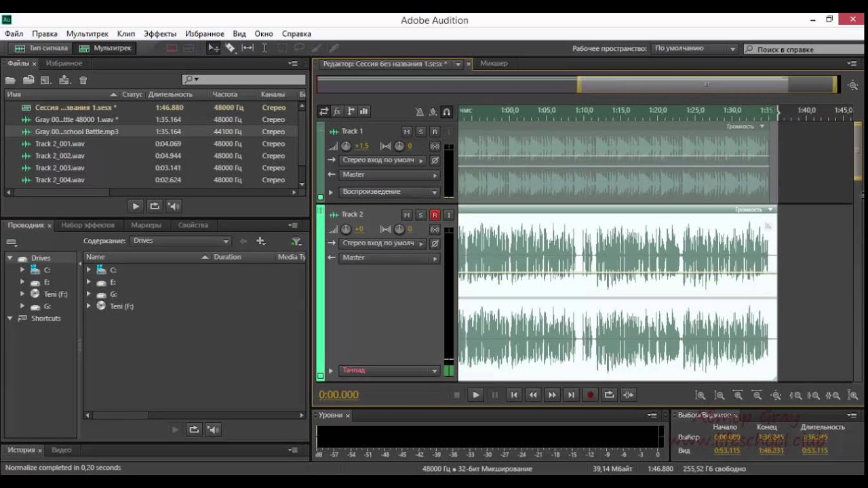Screen dimensions: 868x488
Task: Switch to the Микшер tab
Action: [494, 63]
